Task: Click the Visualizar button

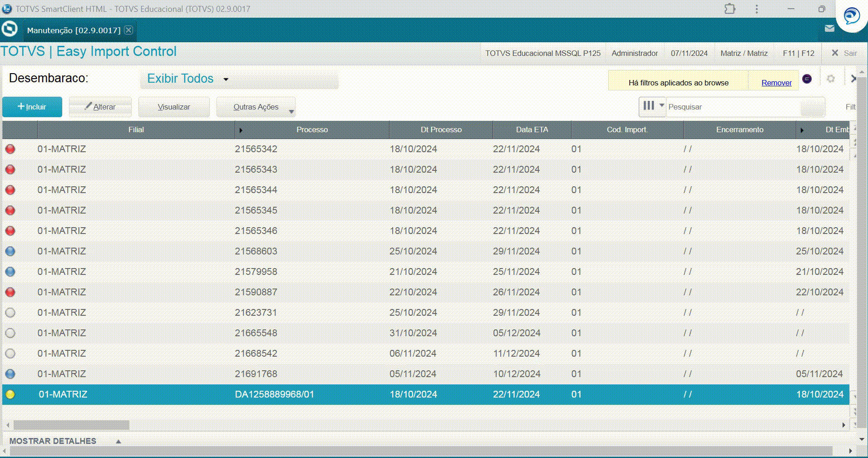Action: coord(174,107)
